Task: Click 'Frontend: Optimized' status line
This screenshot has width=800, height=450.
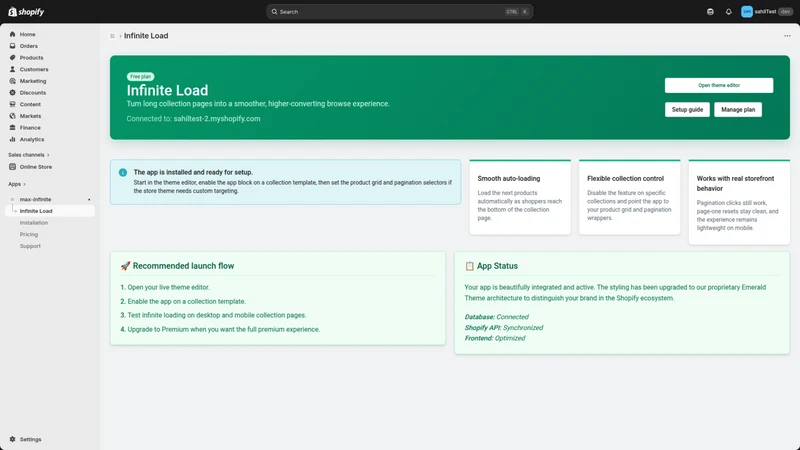Action: point(494,338)
